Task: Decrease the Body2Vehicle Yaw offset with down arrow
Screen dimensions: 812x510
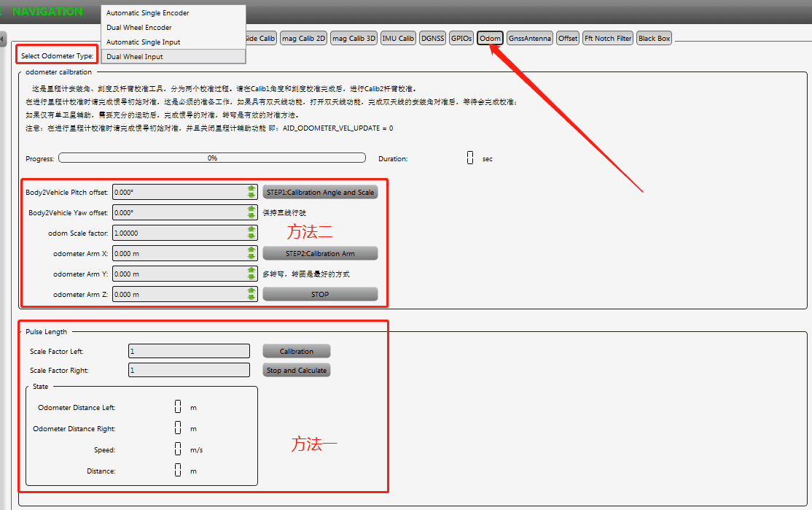Action: tap(251, 216)
